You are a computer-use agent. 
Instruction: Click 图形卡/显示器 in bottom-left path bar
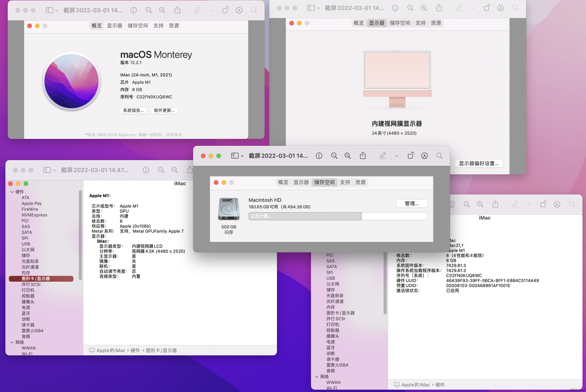[x=161, y=350]
